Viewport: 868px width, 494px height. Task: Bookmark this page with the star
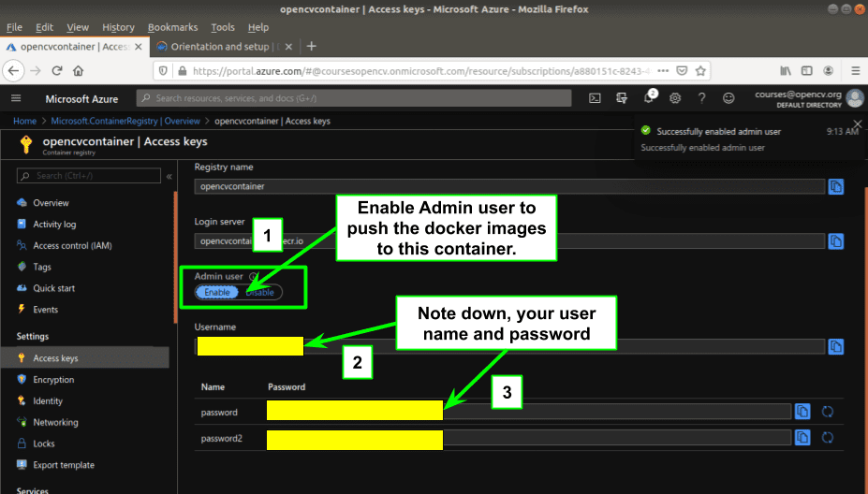point(700,71)
